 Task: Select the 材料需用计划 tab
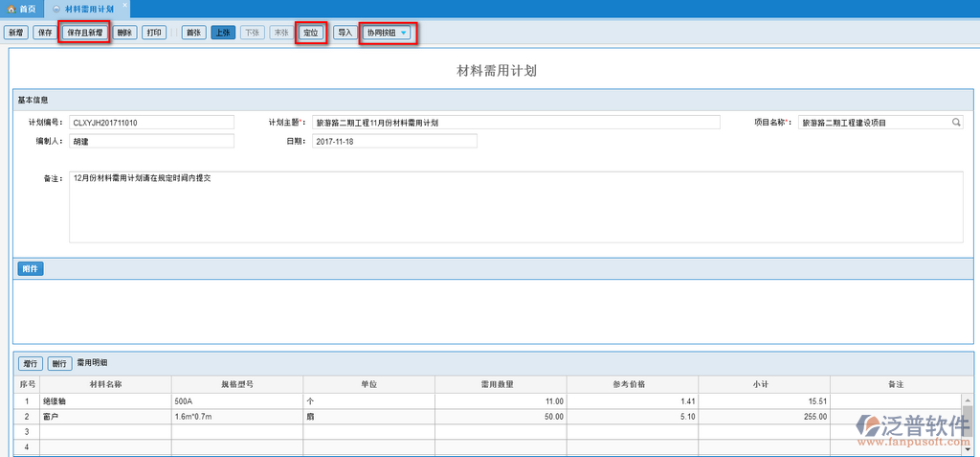click(x=89, y=8)
